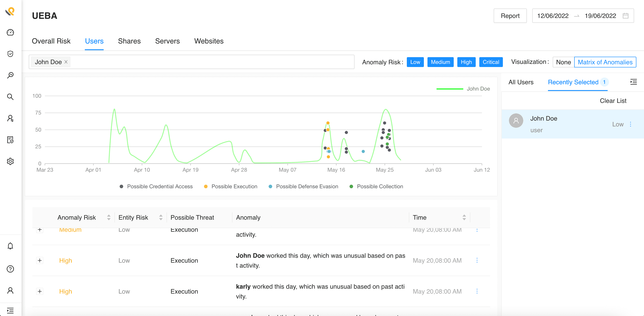Open the notifications bell icon

pos(10,247)
